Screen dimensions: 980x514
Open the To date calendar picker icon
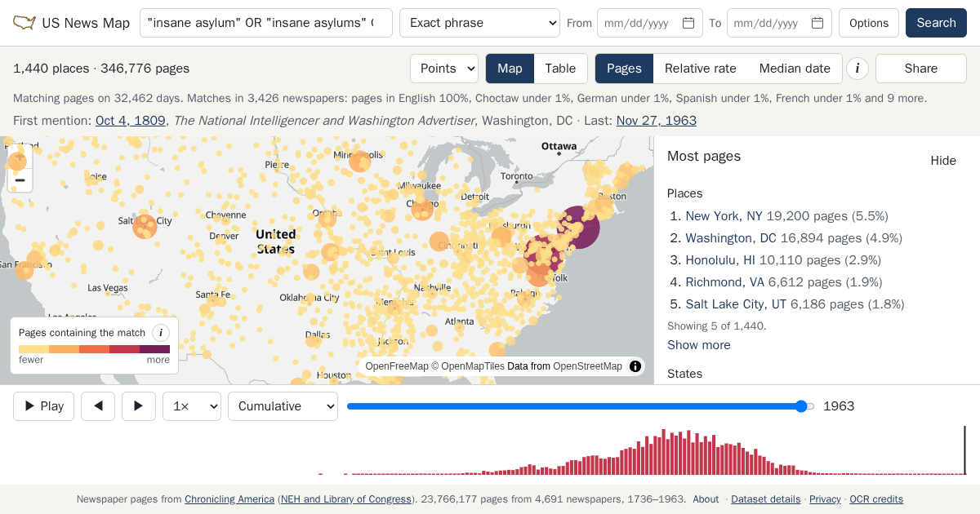coord(817,23)
